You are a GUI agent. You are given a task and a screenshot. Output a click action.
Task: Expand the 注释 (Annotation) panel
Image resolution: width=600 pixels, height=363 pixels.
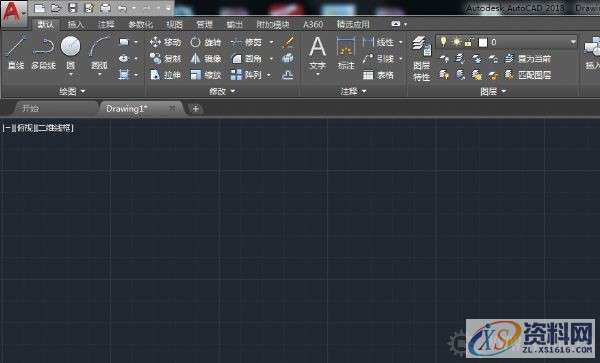(354, 91)
